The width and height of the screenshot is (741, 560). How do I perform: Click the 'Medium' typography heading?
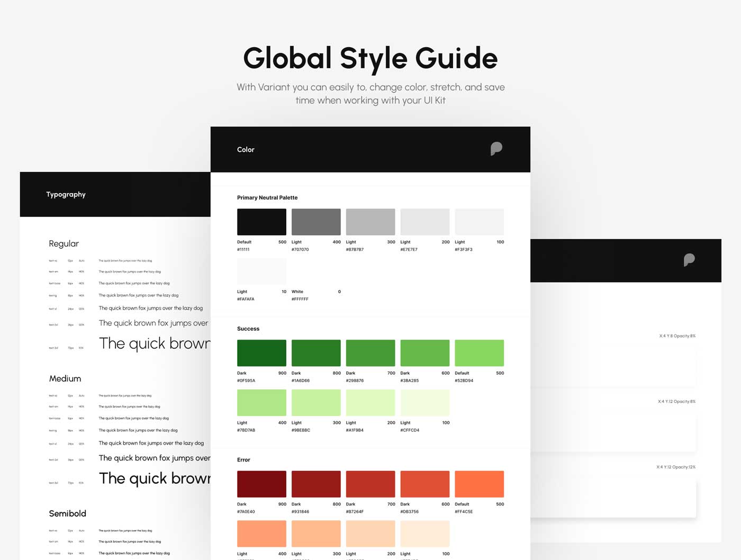coord(65,378)
